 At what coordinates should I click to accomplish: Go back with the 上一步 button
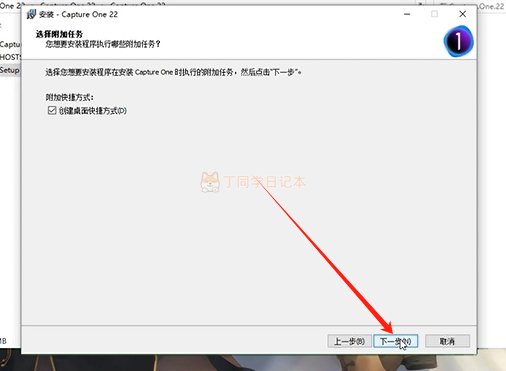tap(349, 341)
